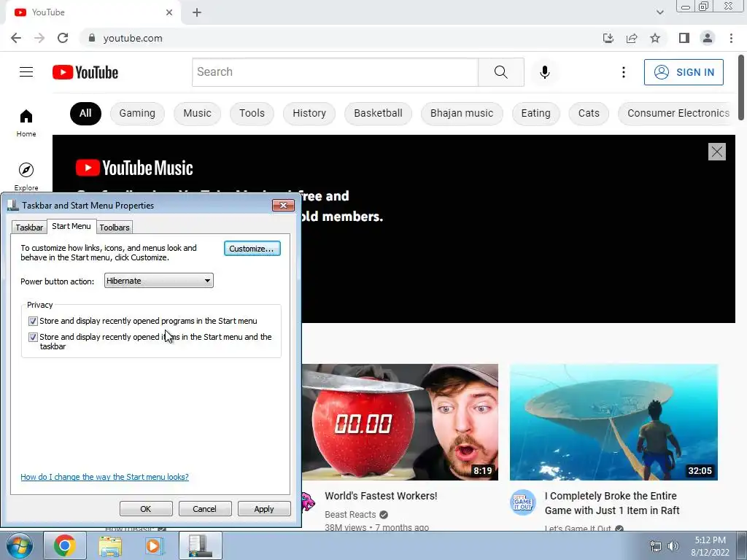Click Apply in the properties dialog

(x=264, y=509)
